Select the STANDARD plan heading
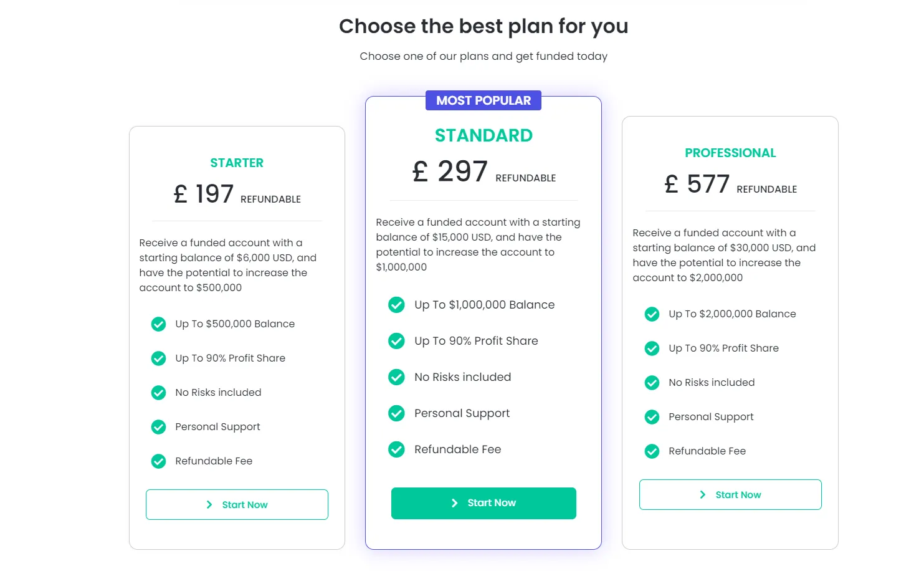 483,135
